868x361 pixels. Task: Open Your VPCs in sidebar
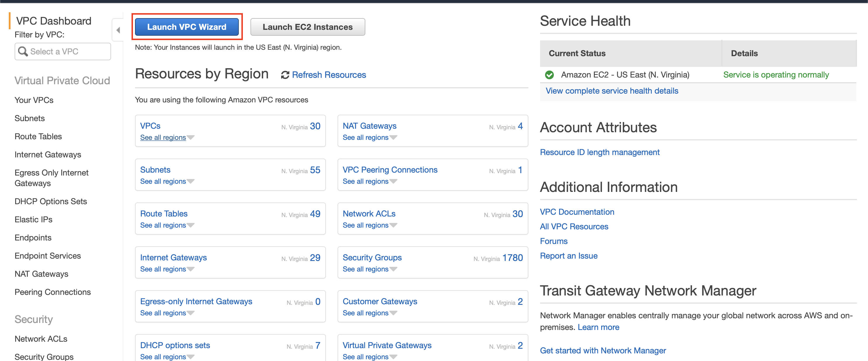pyautogui.click(x=34, y=100)
